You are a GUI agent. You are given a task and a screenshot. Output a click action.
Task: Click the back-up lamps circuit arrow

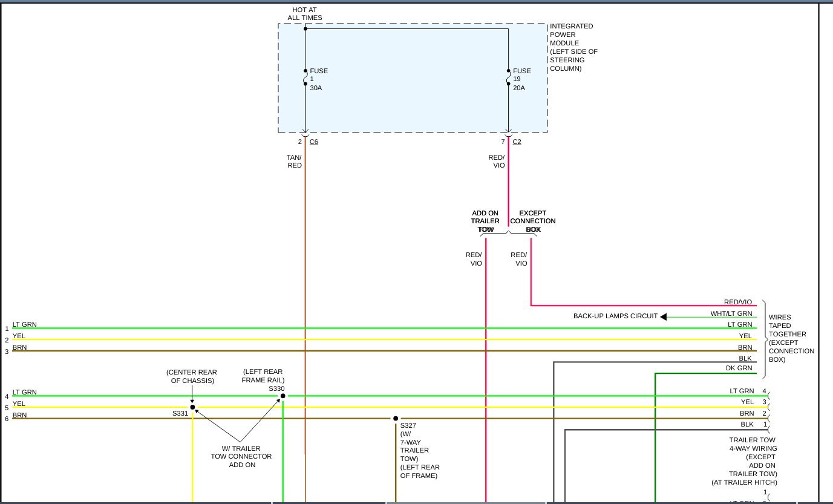coord(663,316)
